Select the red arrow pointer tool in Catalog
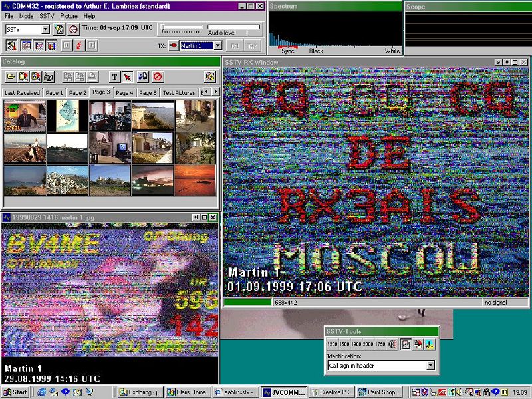 [x=127, y=76]
